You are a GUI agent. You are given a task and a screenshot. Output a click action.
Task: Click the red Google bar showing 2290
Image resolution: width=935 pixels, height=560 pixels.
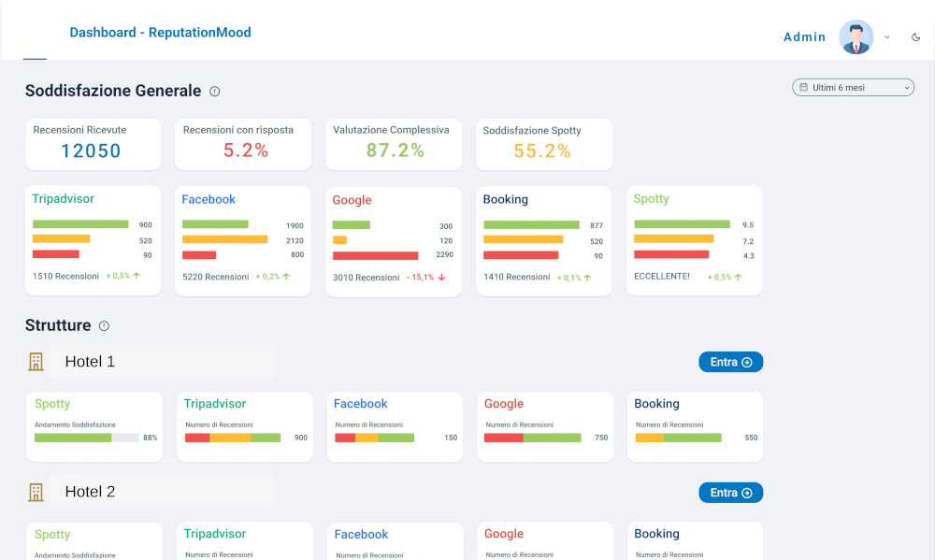coord(375,255)
